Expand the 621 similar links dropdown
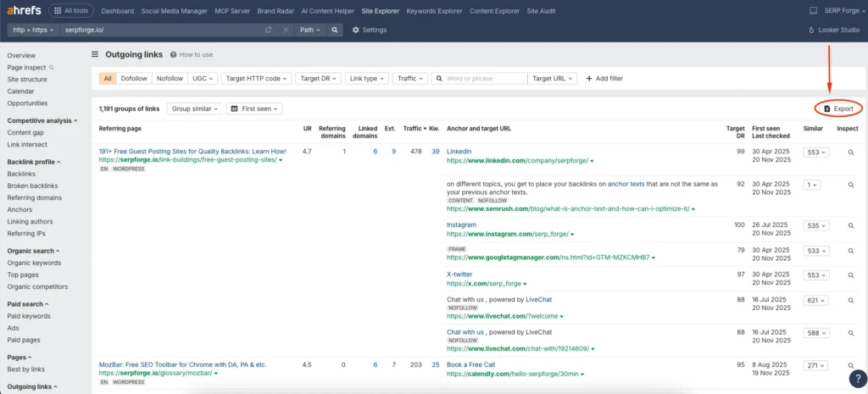Screen dimensions: 868x394 click(x=816, y=301)
